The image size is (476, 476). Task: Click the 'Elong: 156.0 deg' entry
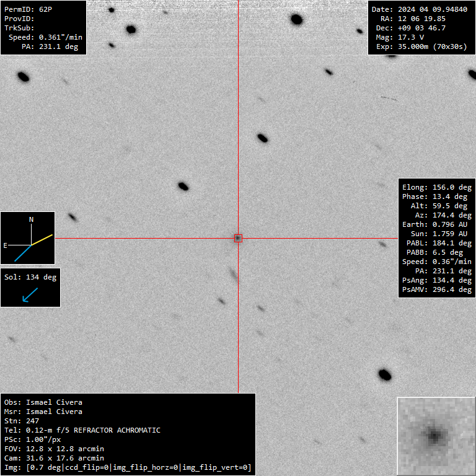[x=437, y=187]
